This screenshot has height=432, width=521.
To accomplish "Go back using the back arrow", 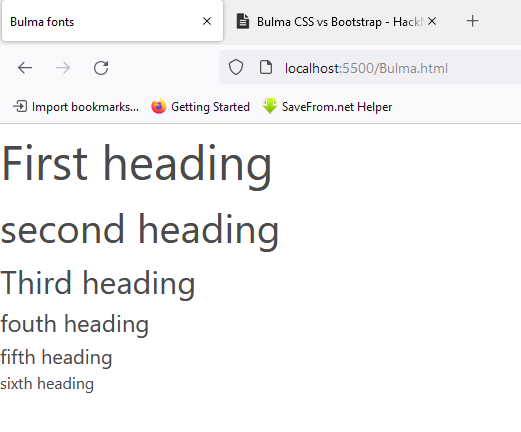I will [x=25, y=68].
